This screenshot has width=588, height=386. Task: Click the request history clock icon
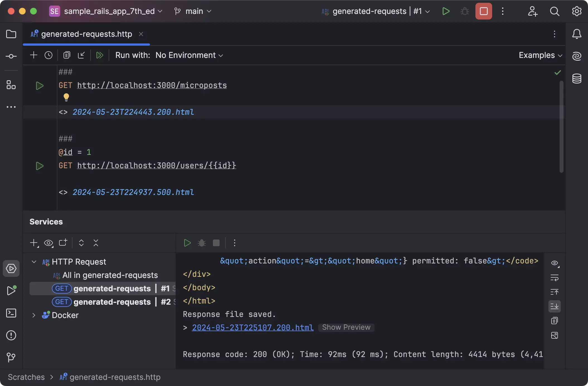point(48,55)
